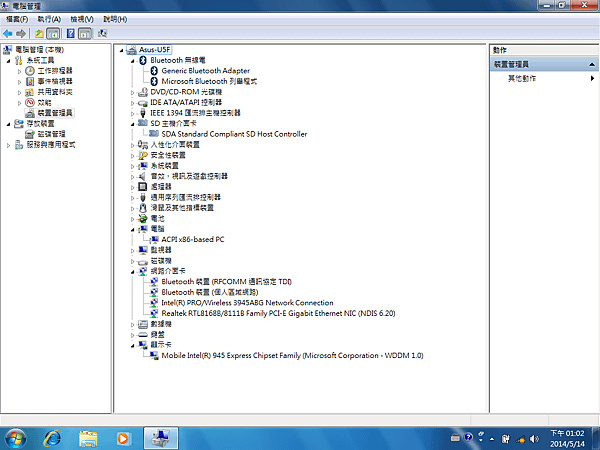Collapse the Asus-U5F root node

tap(122, 50)
